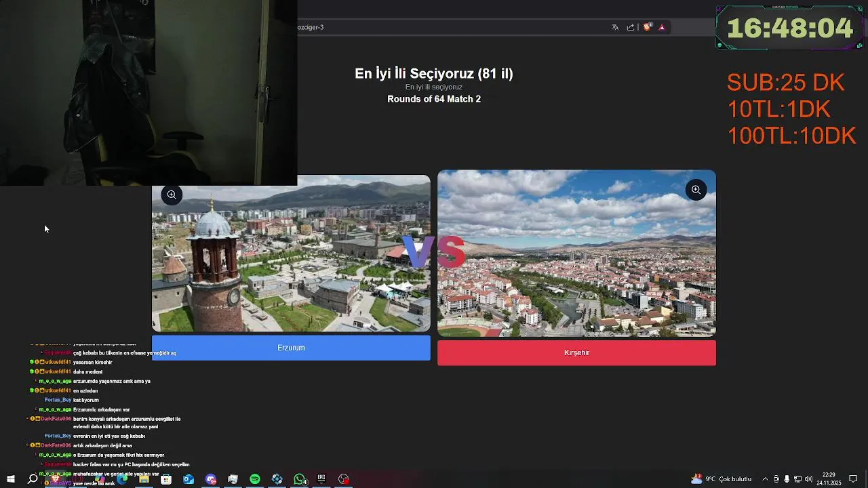Click the title 'En İyi İli Seçiyoruz (81 il)'
868x488 pixels.
point(434,74)
